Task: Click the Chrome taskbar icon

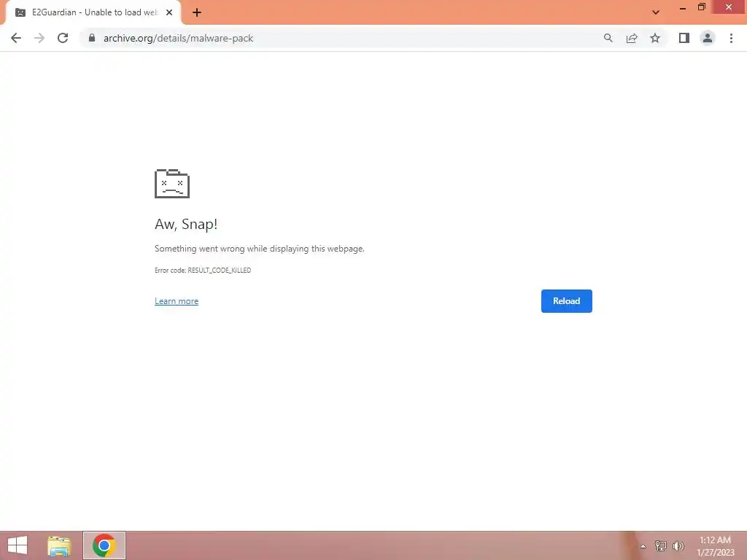Action: [x=104, y=545]
